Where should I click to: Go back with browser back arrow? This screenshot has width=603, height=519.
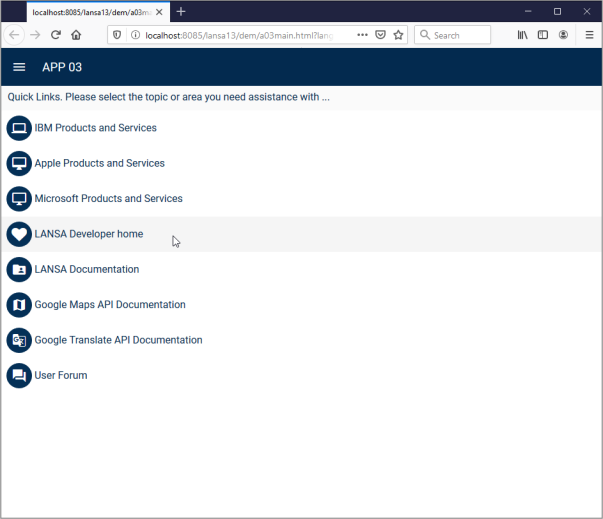tap(14, 35)
